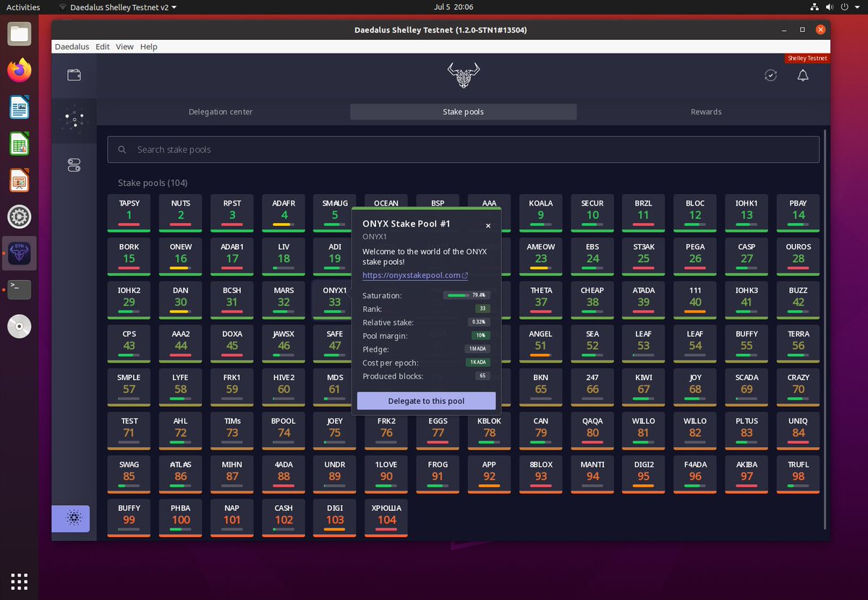The image size is (868, 600).
Task: Open the onyxstakepool.com link
Action: point(411,275)
